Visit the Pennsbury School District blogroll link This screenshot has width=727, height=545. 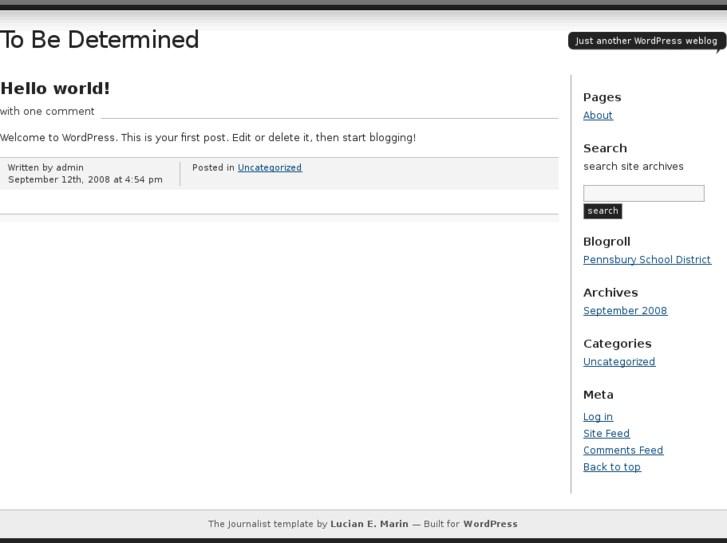pyautogui.click(x=647, y=260)
